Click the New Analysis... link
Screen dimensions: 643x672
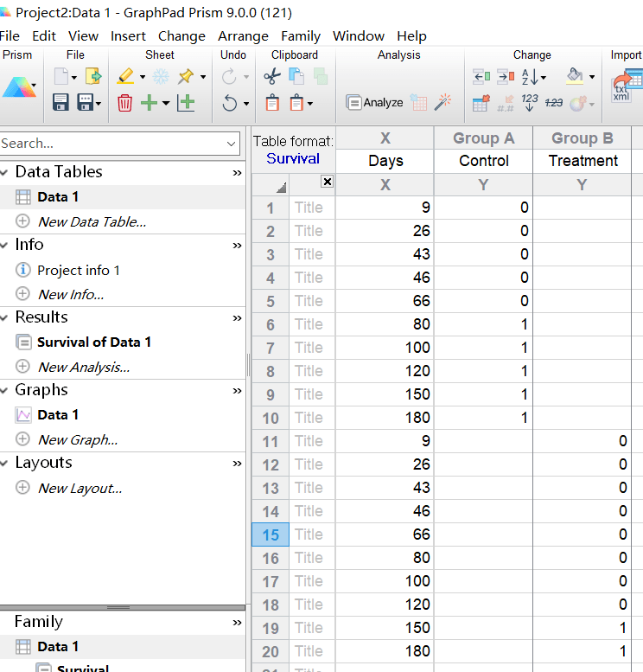[x=83, y=367]
